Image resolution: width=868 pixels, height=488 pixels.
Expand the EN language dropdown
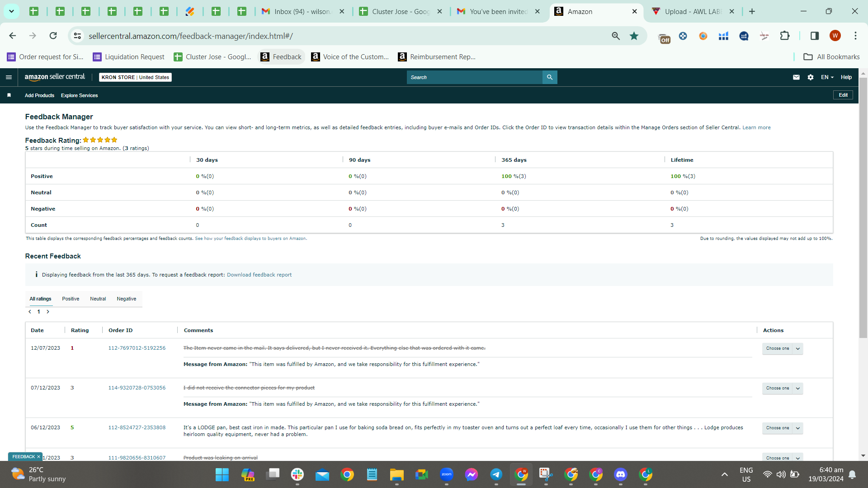(x=827, y=77)
